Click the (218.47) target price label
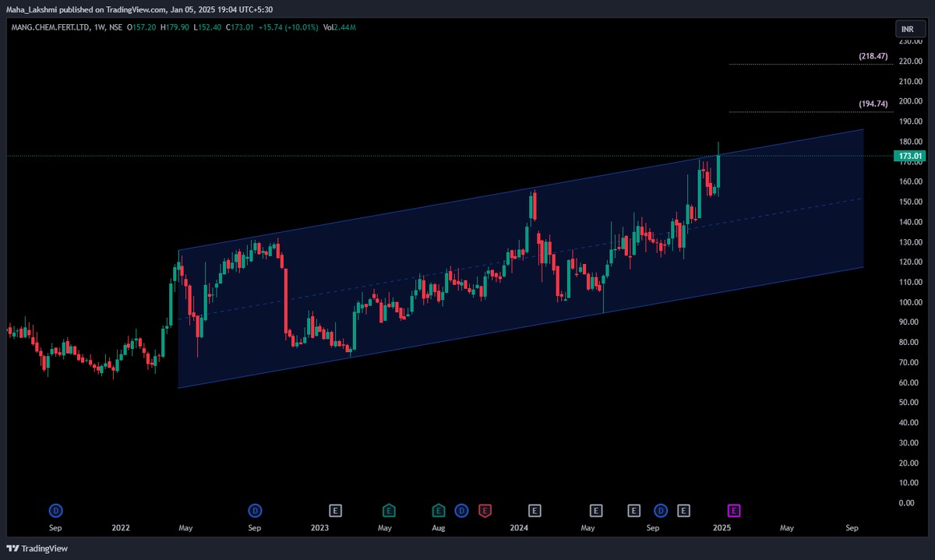This screenshot has height=560, width=935. point(873,57)
